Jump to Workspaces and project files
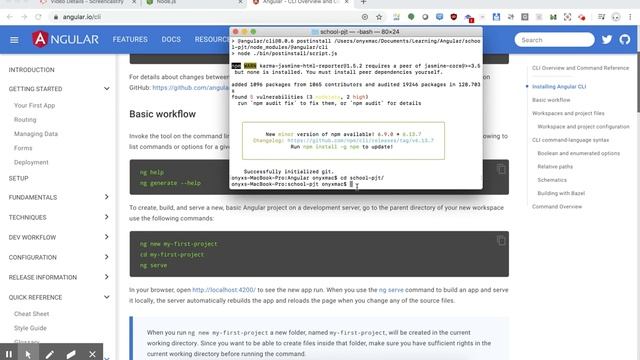640x360 pixels. coord(568,113)
